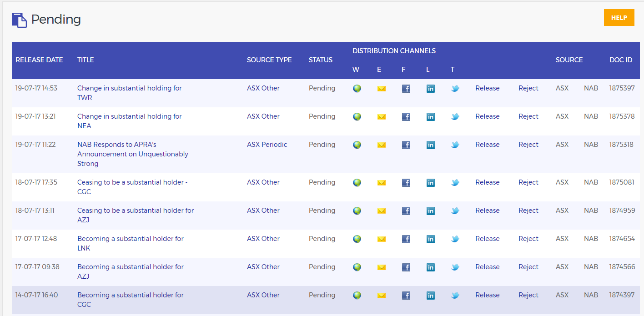
Task: Toggle LinkedIn icon for doc 1874566
Action: (x=431, y=267)
